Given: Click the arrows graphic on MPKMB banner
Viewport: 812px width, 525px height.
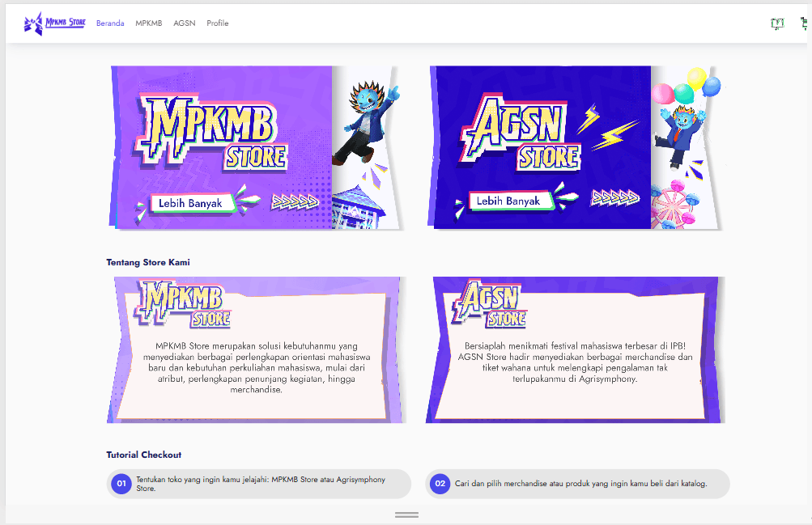Looking at the screenshot, I should pyautogui.click(x=295, y=201).
